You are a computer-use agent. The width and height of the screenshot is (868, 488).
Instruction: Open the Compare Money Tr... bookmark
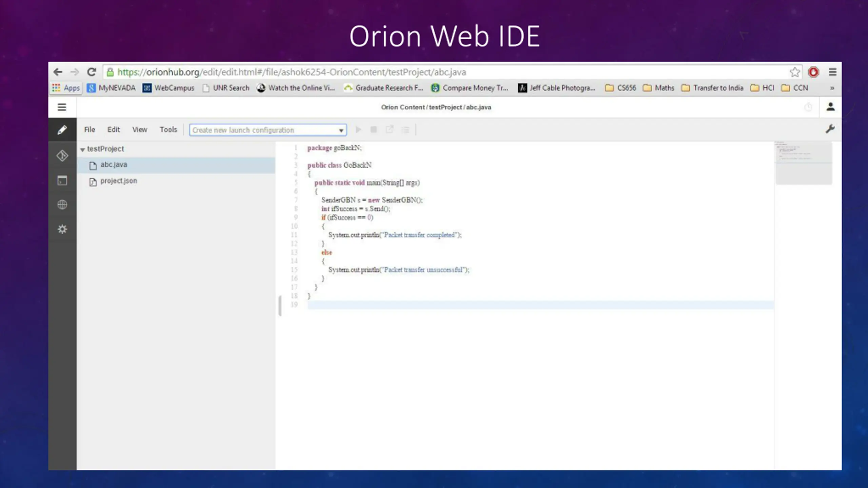pyautogui.click(x=470, y=88)
